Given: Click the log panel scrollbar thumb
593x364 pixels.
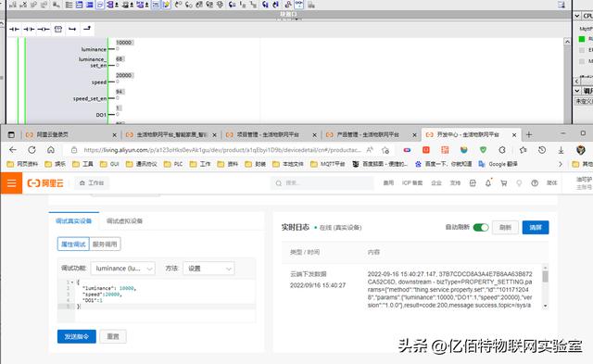Looking at the screenshot, I should click(545, 277).
